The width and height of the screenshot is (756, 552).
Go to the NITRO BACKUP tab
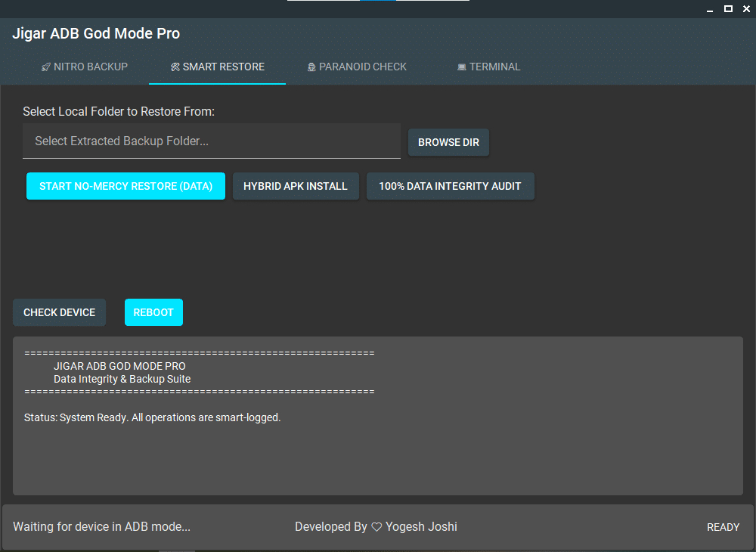tap(85, 67)
